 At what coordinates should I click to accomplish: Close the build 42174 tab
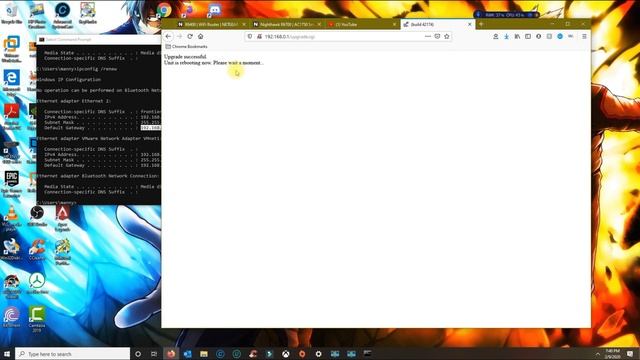pos(469,24)
